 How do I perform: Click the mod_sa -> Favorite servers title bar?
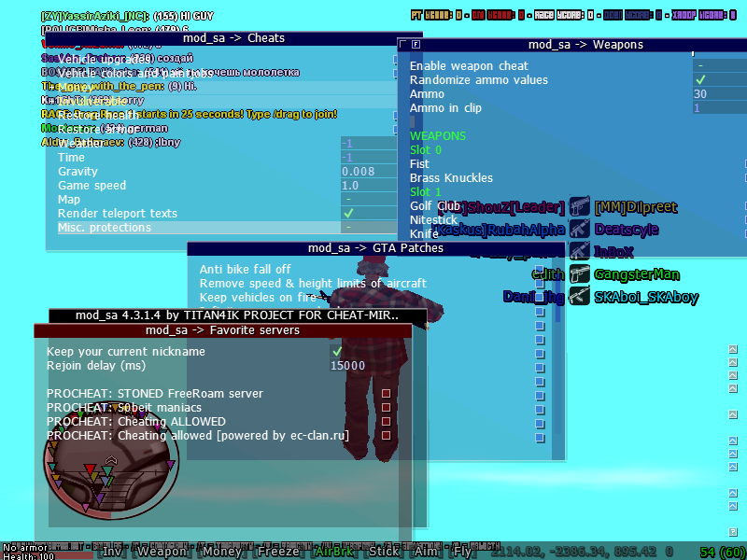[222, 330]
